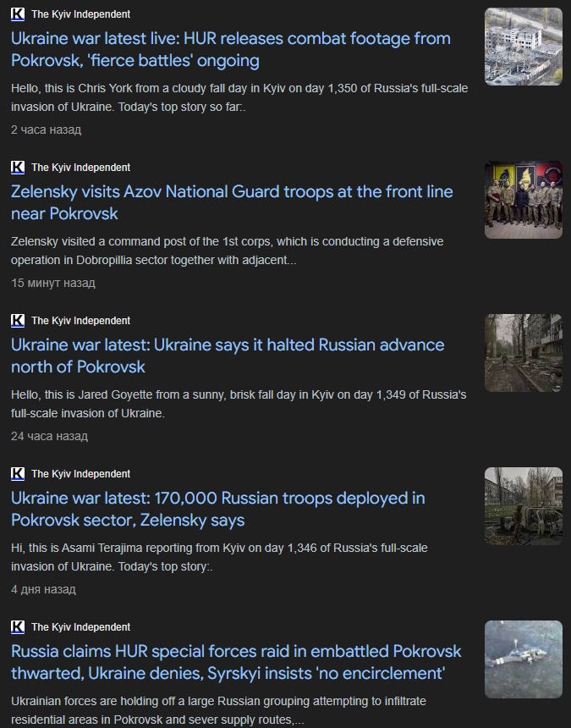Click source name above Zelensky visits Azov headline

(80, 168)
